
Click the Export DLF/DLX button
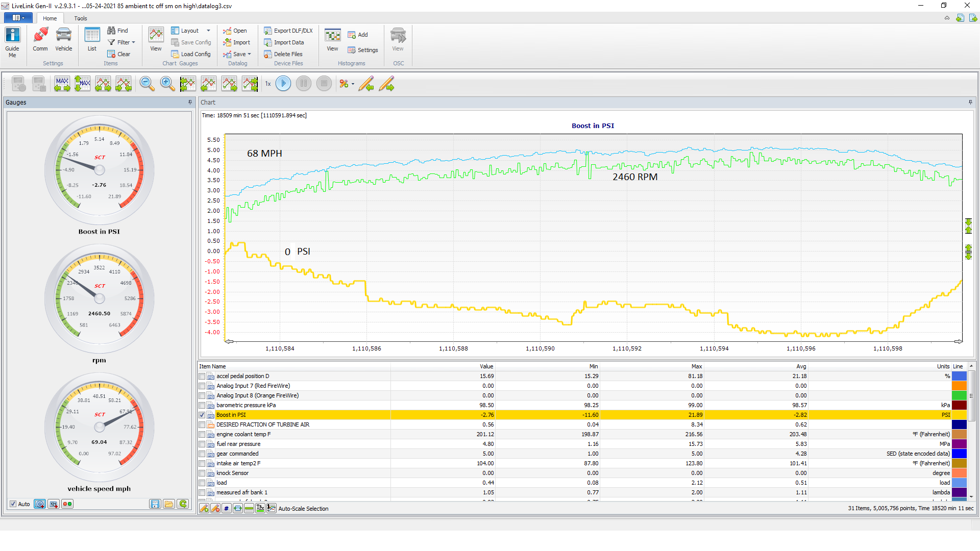[288, 31]
